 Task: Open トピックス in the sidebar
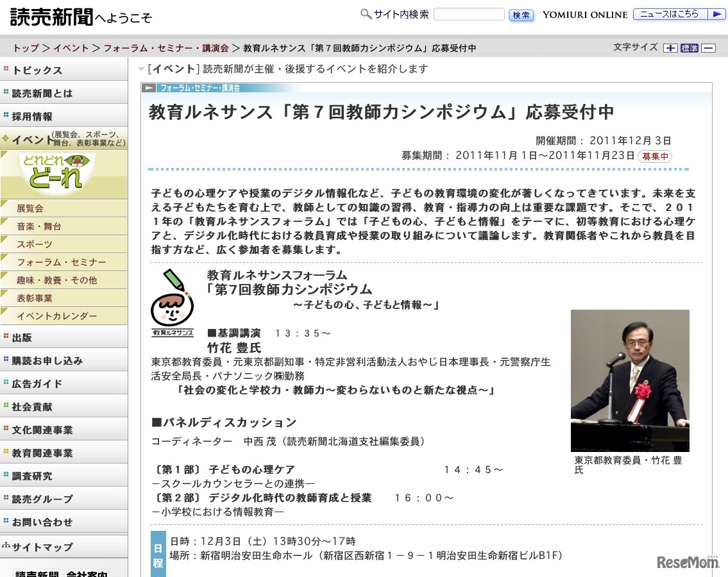(x=63, y=70)
